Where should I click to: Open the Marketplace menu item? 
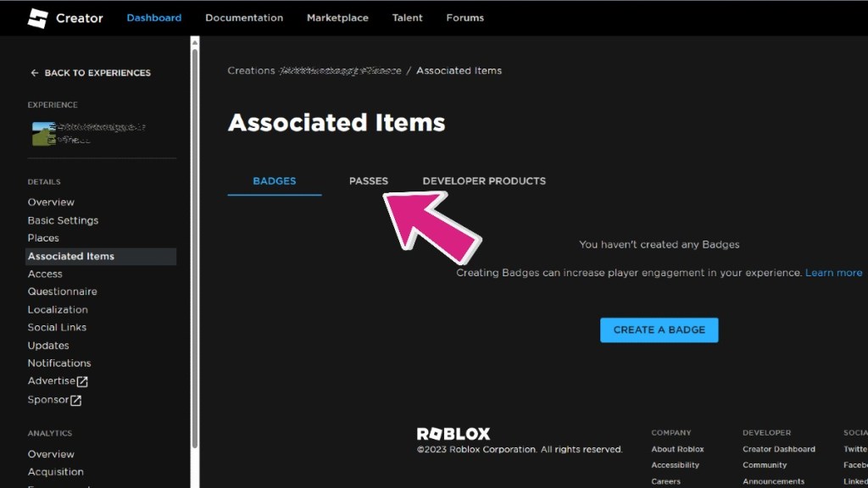click(337, 17)
